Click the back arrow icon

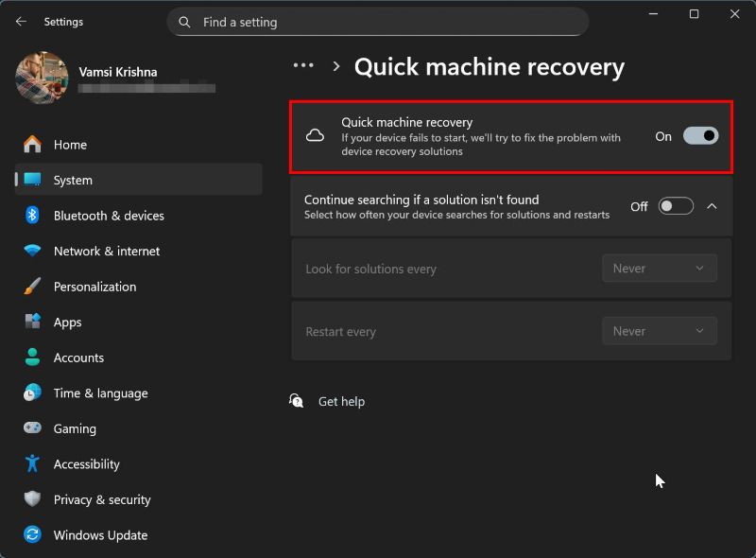(21, 21)
